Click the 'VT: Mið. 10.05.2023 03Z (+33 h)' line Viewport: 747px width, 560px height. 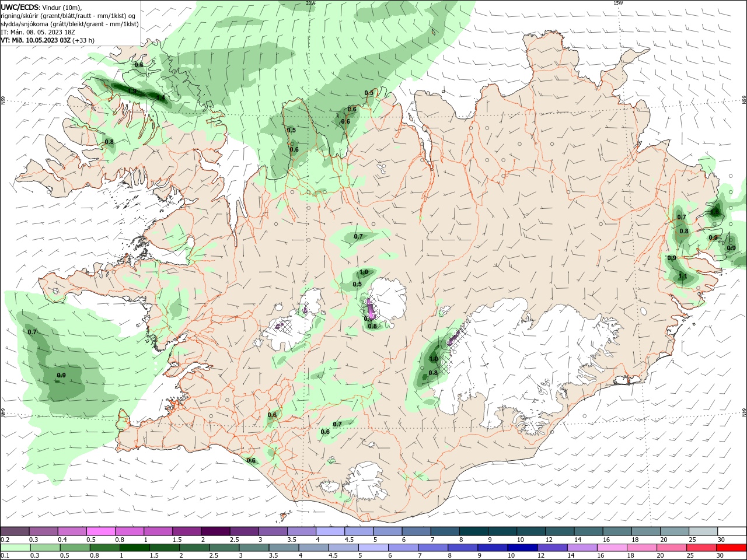[x=48, y=40]
